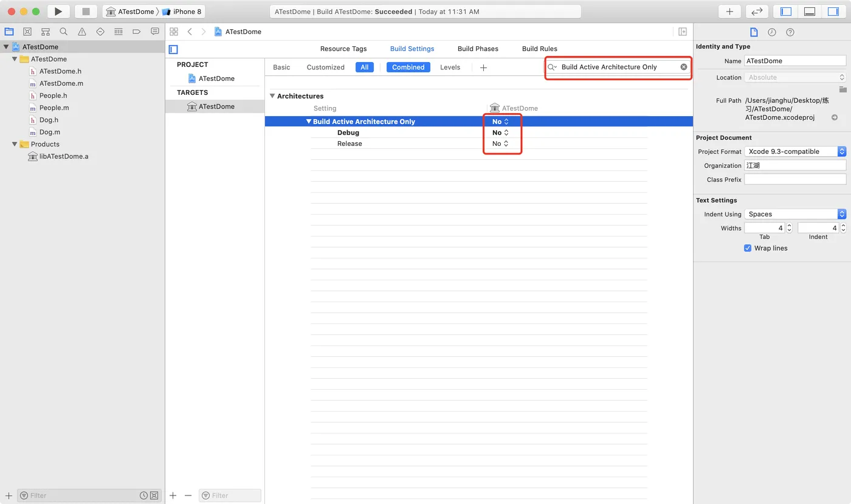851x504 pixels.
Task: Open the Test navigator diamond icon
Action: click(100, 32)
